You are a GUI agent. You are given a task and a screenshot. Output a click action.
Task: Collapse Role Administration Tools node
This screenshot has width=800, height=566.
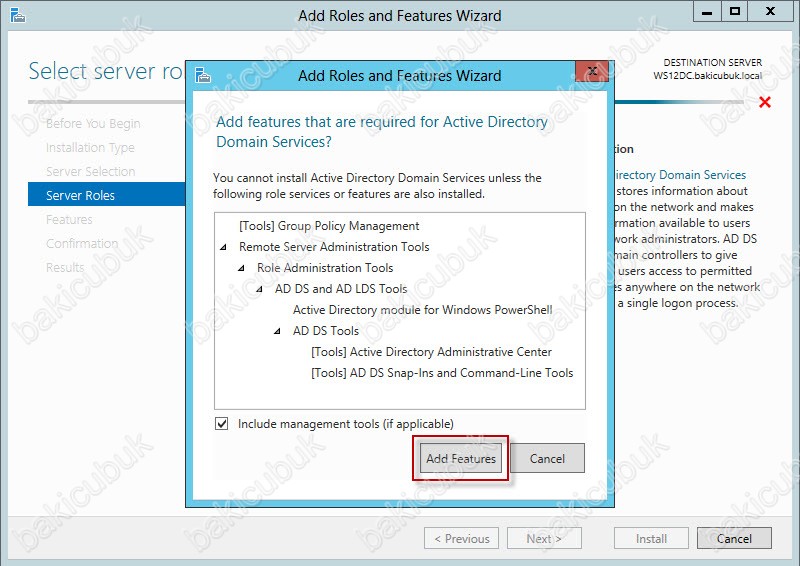[x=241, y=268]
